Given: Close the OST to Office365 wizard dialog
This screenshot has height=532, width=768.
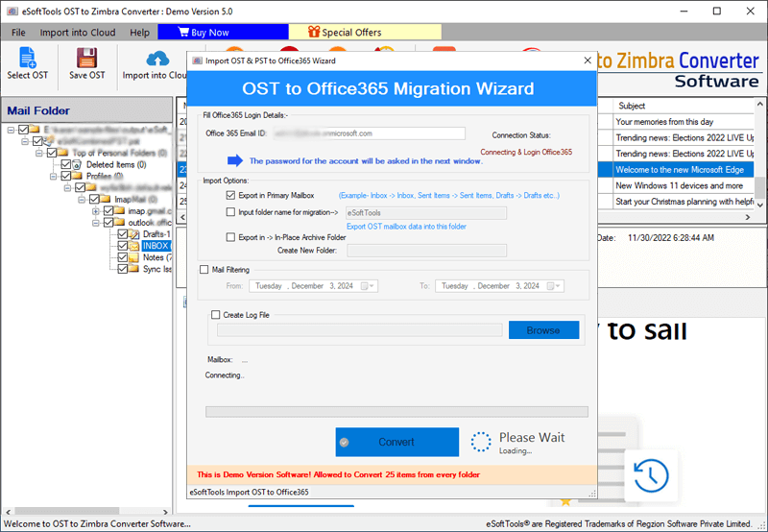Looking at the screenshot, I should coord(588,60).
